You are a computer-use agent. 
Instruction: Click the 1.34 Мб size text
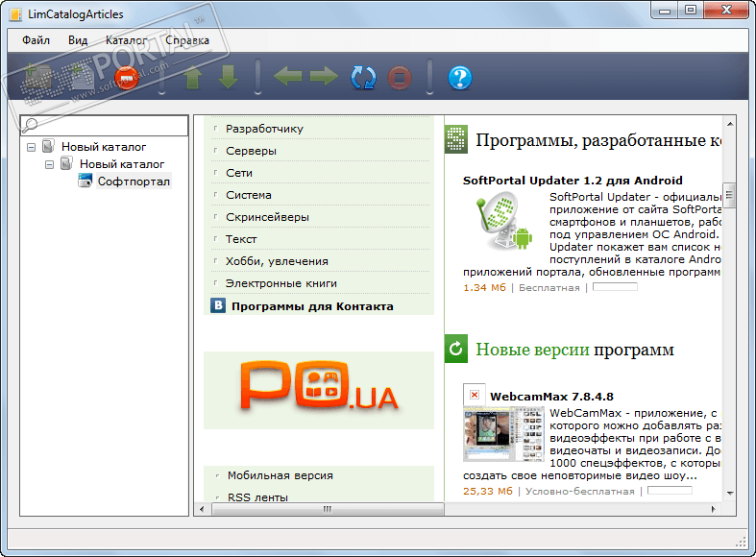coord(484,288)
